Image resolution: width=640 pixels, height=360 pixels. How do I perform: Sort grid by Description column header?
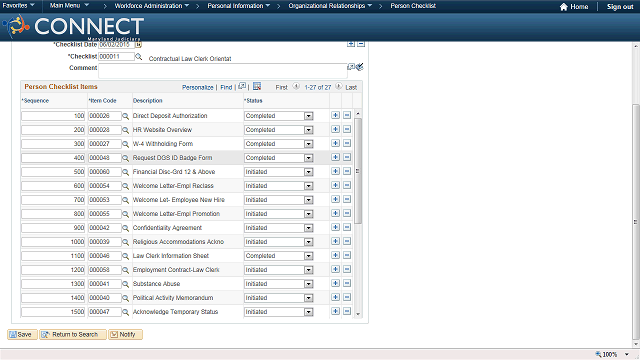(x=147, y=101)
